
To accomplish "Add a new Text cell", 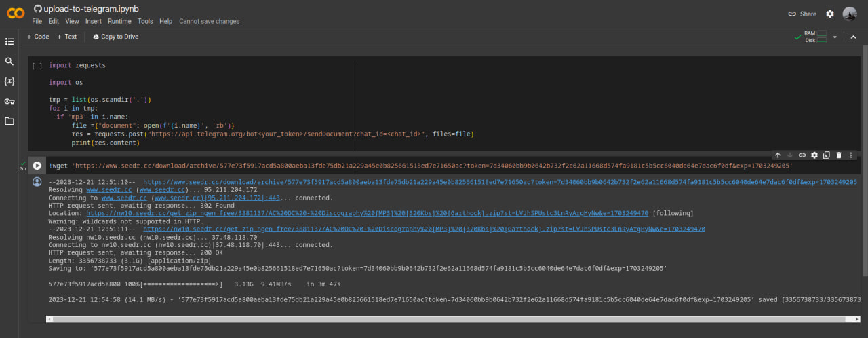I will (x=67, y=37).
